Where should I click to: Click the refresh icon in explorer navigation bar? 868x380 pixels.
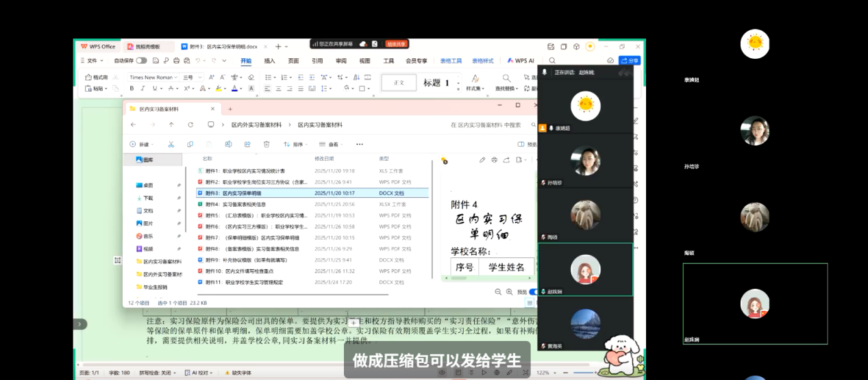click(190, 125)
